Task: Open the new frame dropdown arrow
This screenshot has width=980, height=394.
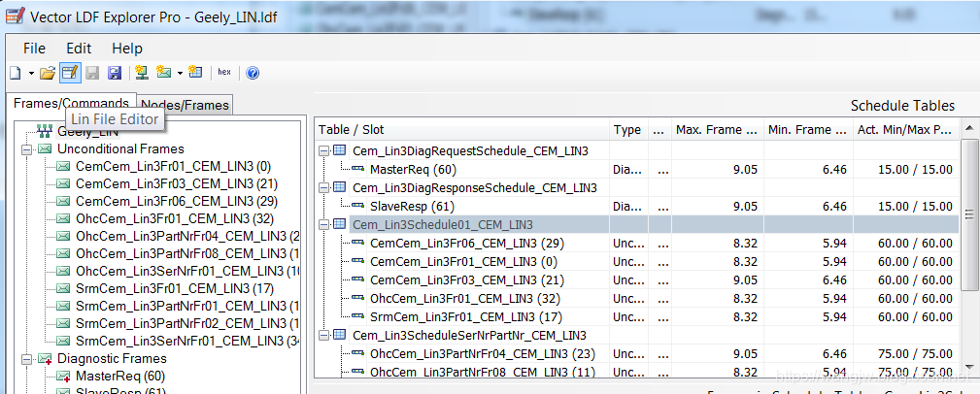Action: point(180,74)
